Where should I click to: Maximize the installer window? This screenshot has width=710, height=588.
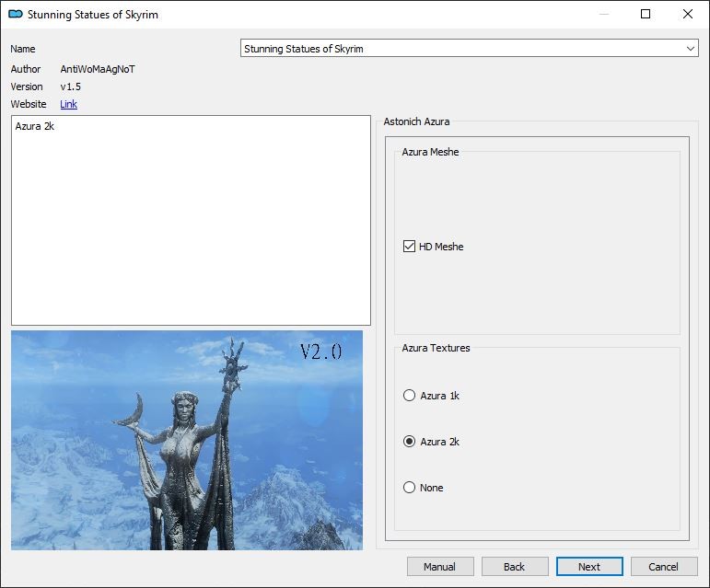[x=646, y=14]
